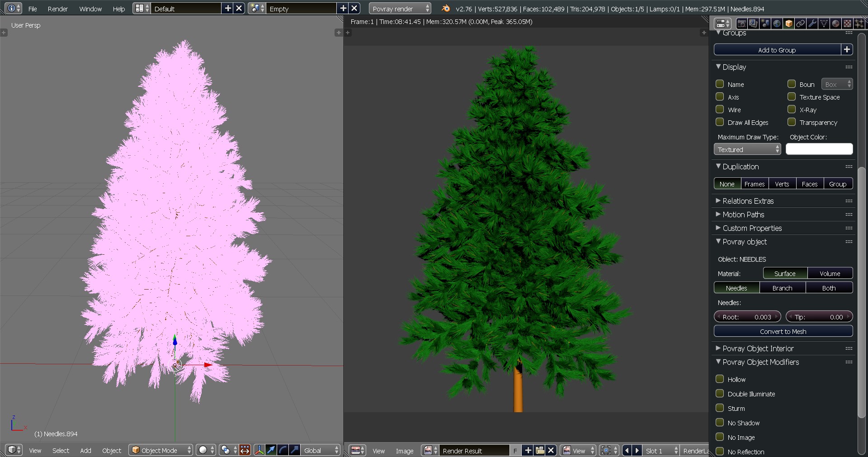The height and width of the screenshot is (457, 868).
Task: Open the Modifiers wrench tab
Action: tap(812, 24)
